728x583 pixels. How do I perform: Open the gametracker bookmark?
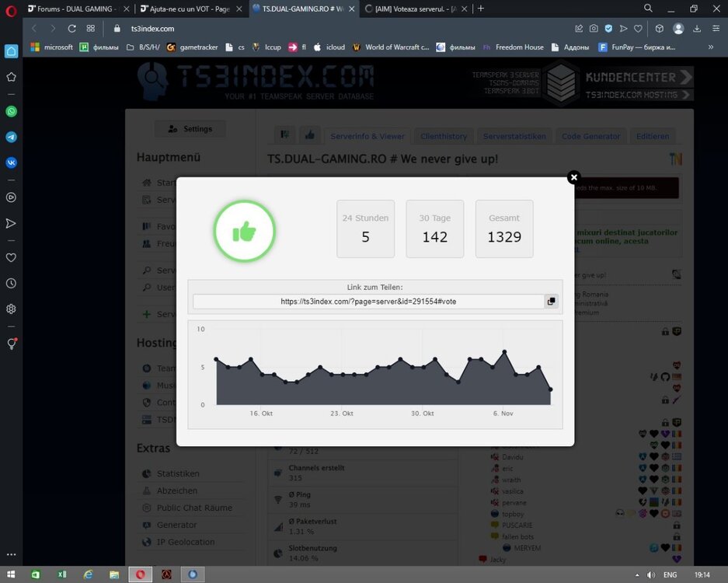pyautogui.click(x=191, y=47)
